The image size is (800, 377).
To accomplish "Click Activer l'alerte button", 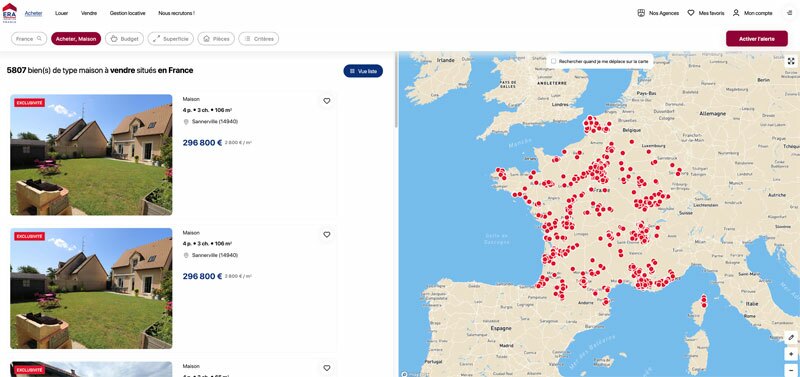I will click(x=757, y=39).
